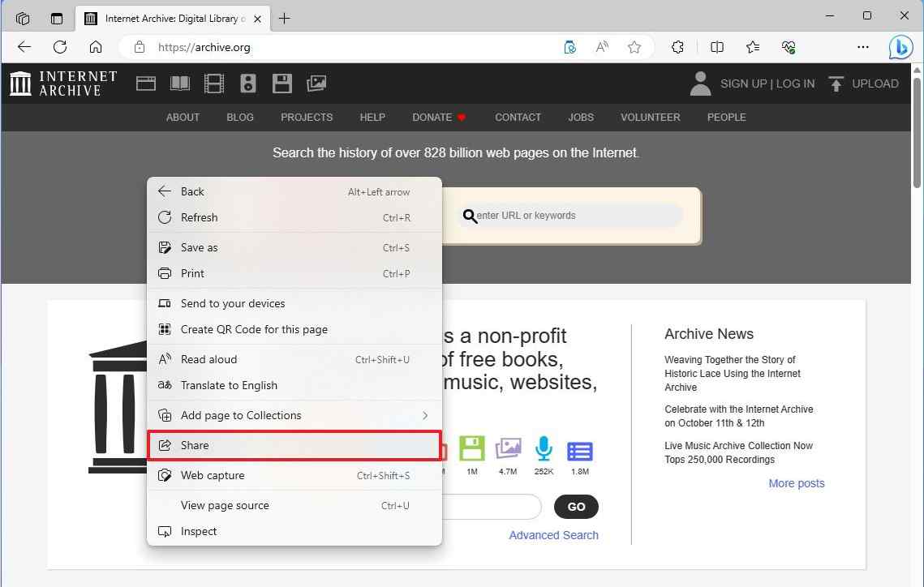Open the Settings and more ellipsis menu
This screenshot has width=924, height=587.
pyautogui.click(x=863, y=47)
